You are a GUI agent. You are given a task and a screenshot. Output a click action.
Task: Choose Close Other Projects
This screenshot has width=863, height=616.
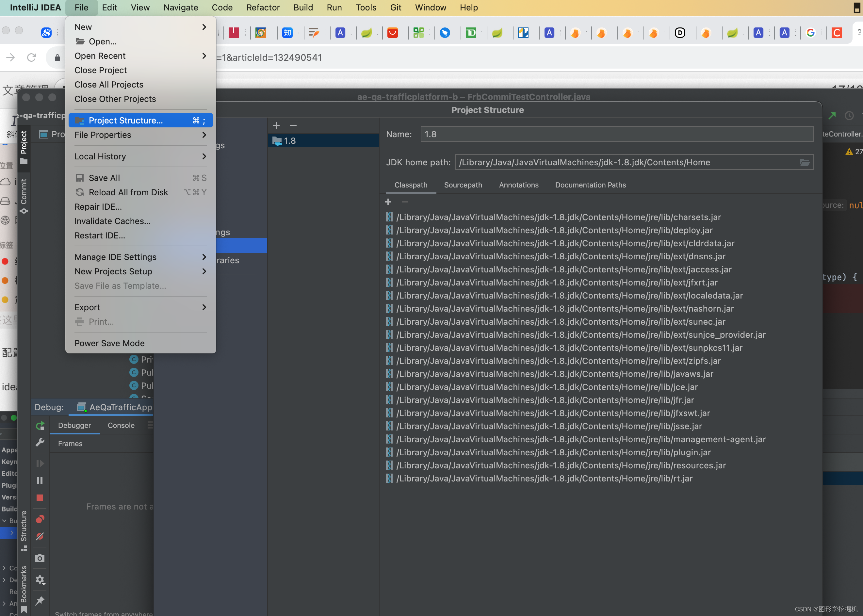coord(141,99)
